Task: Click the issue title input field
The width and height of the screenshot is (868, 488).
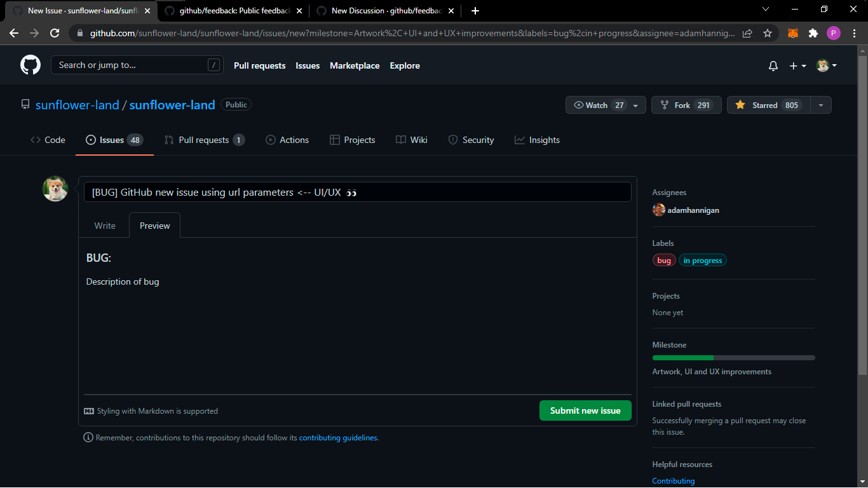Action: tap(358, 192)
